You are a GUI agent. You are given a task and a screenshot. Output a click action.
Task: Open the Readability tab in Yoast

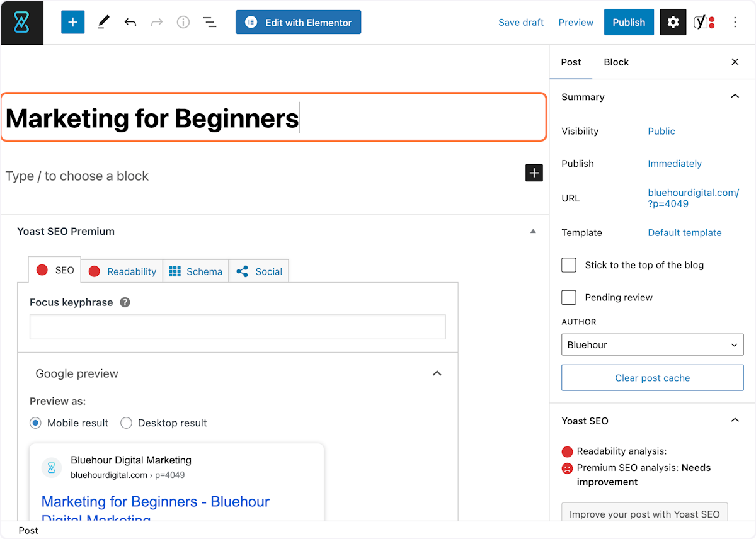pyautogui.click(x=122, y=271)
